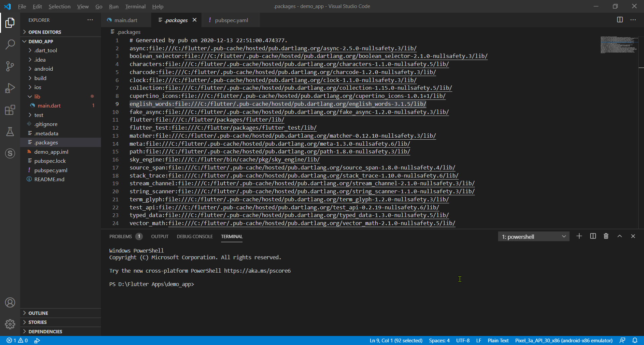Expand the Stories section
This screenshot has height=345, width=644.
pos(60,322)
